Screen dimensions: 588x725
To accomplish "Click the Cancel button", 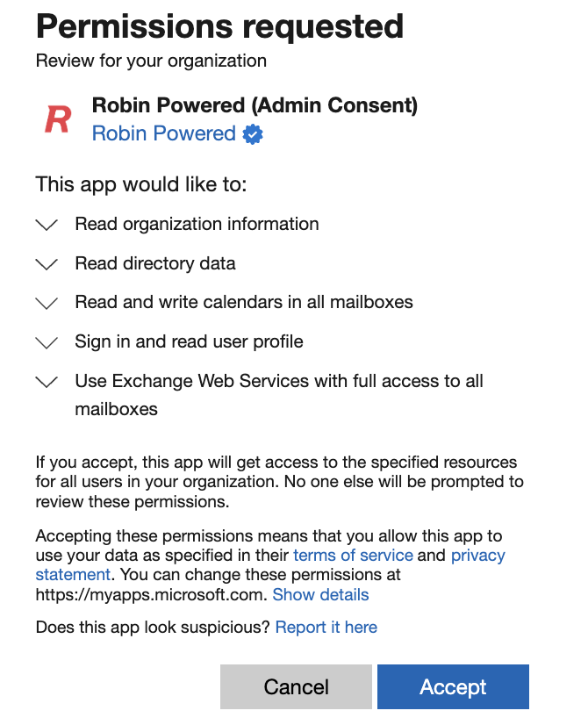I will pos(296,686).
